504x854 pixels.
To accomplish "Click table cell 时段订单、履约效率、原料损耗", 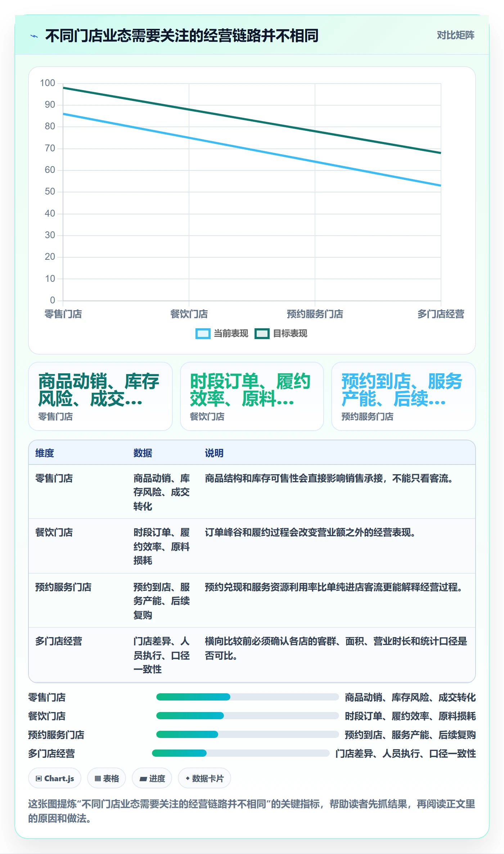I will (x=162, y=546).
